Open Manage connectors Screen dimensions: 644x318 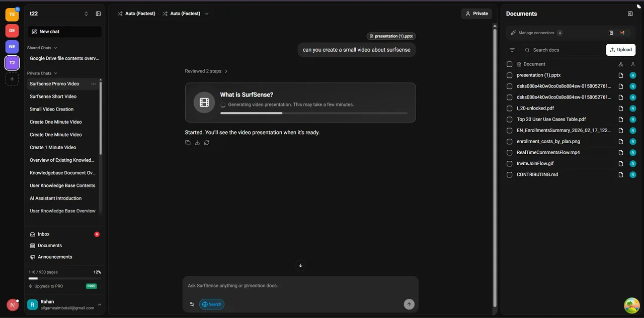click(536, 33)
